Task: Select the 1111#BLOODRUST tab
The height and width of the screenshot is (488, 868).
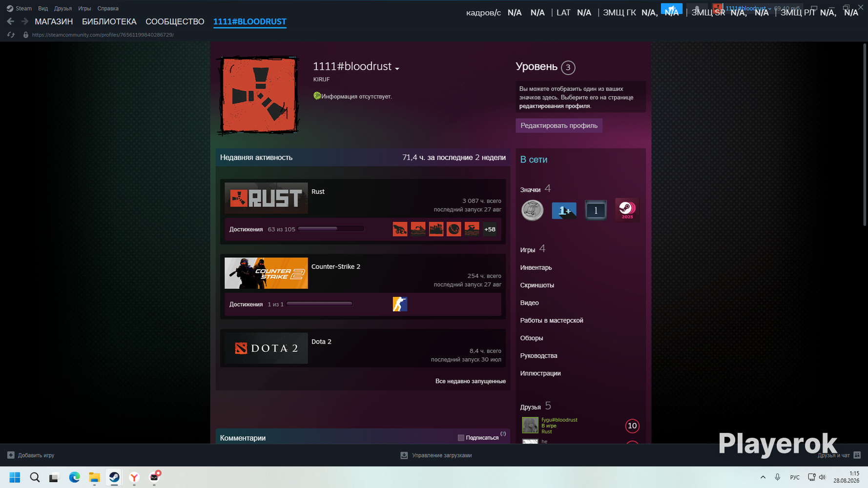Action: pos(250,21)
